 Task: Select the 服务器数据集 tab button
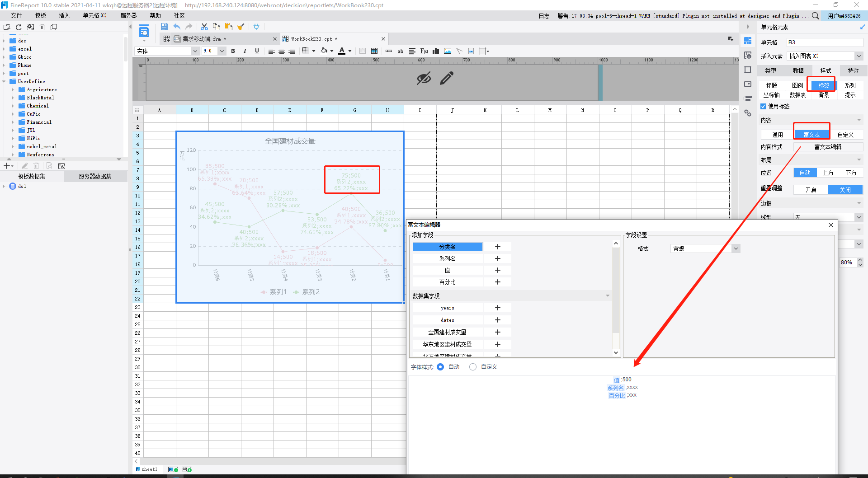pyautogui.click(x=95, y=176)
